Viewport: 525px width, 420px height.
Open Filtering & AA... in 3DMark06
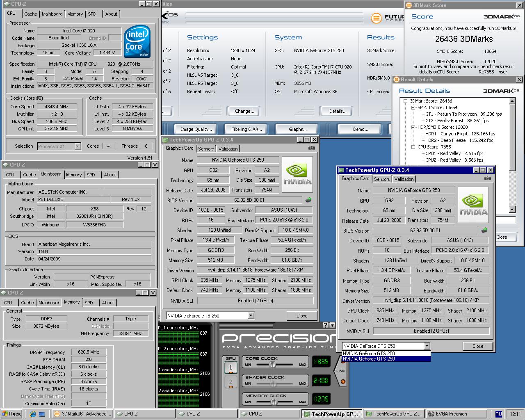coord(247,129)
